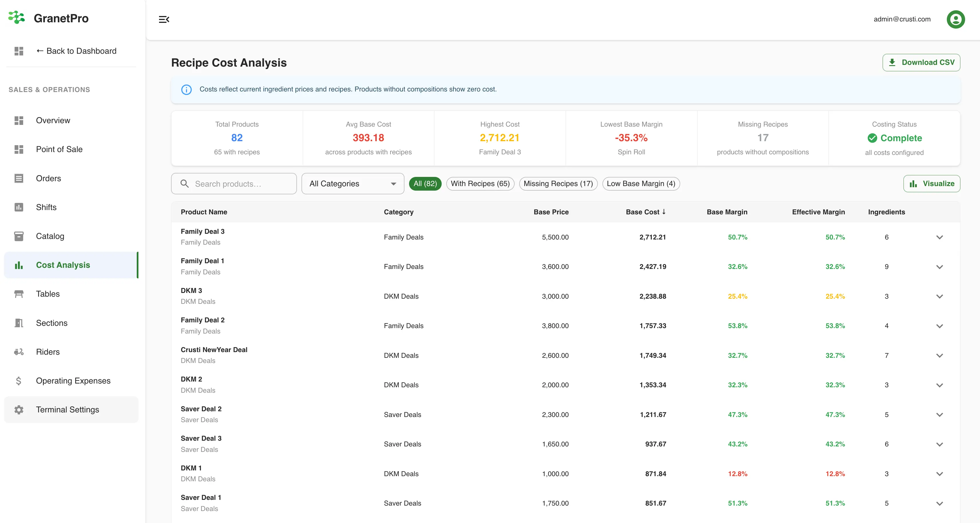Click the product search field
Viewport: 980px width, 523px height.
click(234, 183)
